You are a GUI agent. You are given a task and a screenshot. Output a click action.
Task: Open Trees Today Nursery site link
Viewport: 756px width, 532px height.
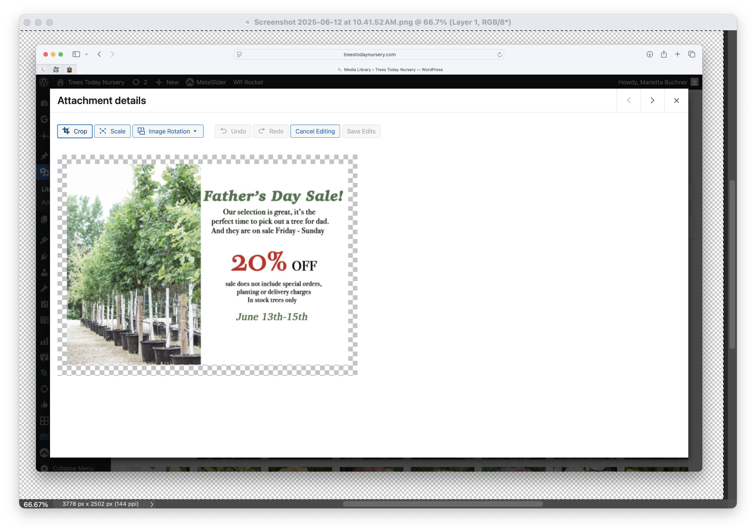[x=91, y=82]
